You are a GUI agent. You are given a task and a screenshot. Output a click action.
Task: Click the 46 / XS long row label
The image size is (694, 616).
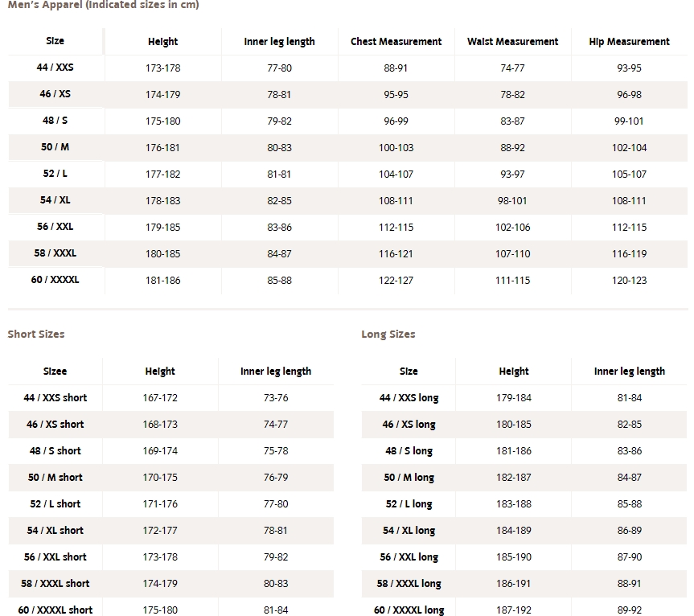pos(409,425)
